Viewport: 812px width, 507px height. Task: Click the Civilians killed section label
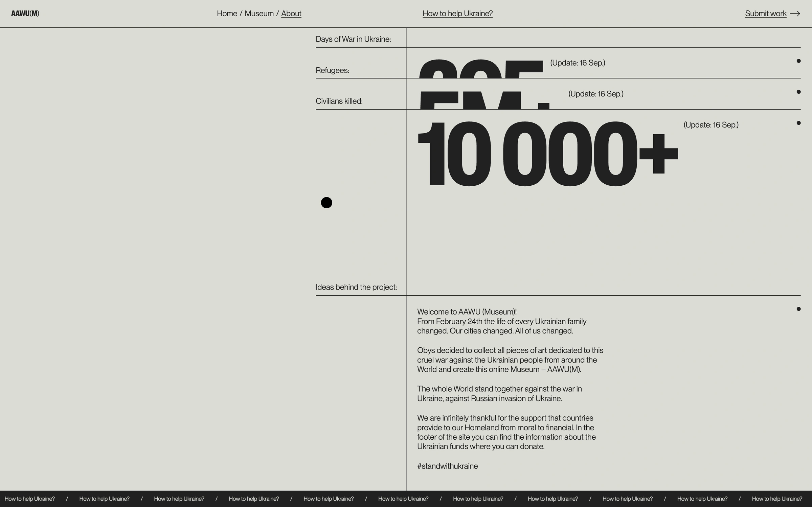click(x=339, y=101)
